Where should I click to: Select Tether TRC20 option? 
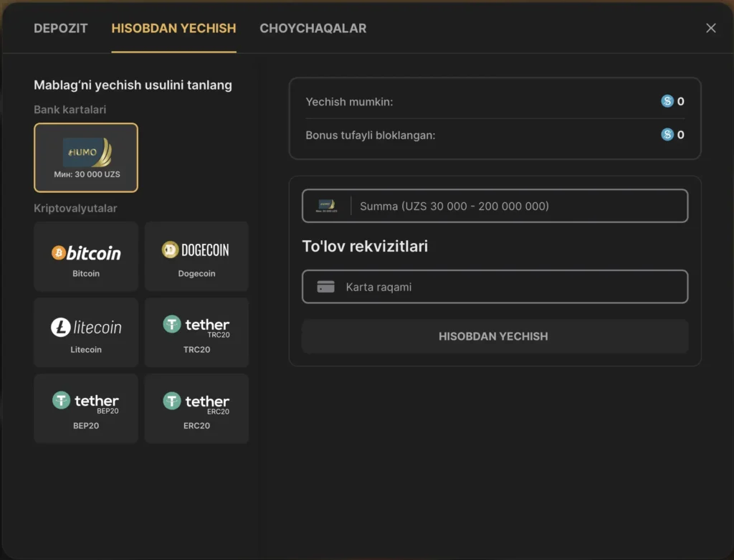(196, 333)
